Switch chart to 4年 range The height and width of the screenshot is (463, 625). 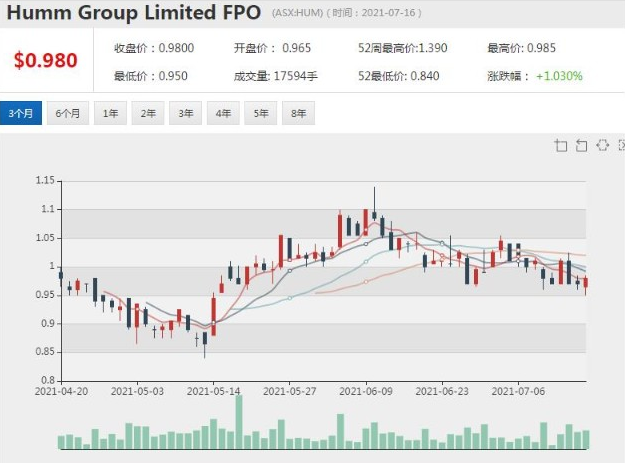coord(223,114)
